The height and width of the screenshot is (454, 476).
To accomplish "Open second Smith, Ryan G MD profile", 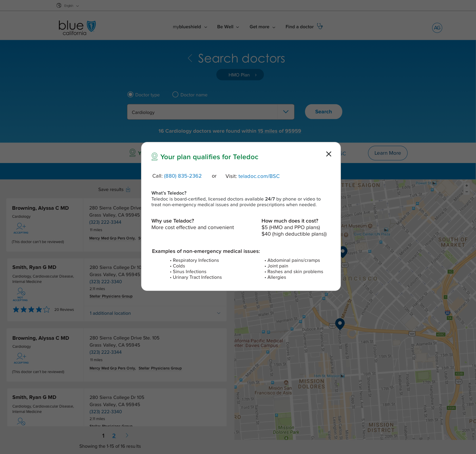I will click(34, 397).
